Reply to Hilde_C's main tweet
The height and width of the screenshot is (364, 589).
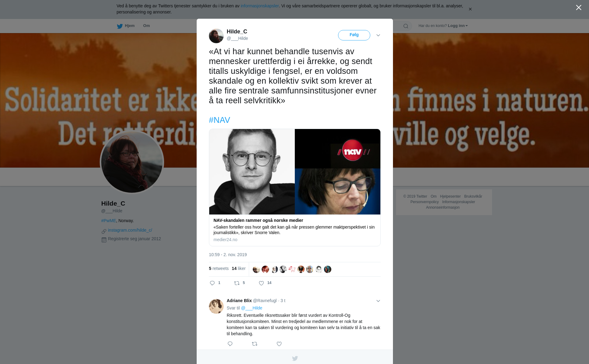tap(212, 283)
